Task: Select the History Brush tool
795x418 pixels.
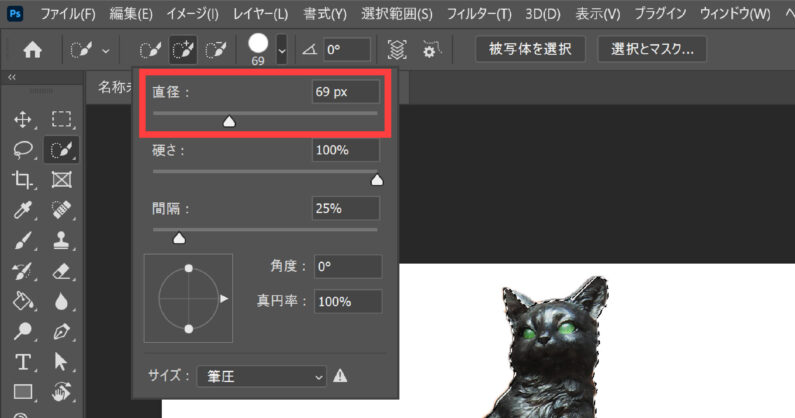Action: pyautogui.click(x=23, y=271)
